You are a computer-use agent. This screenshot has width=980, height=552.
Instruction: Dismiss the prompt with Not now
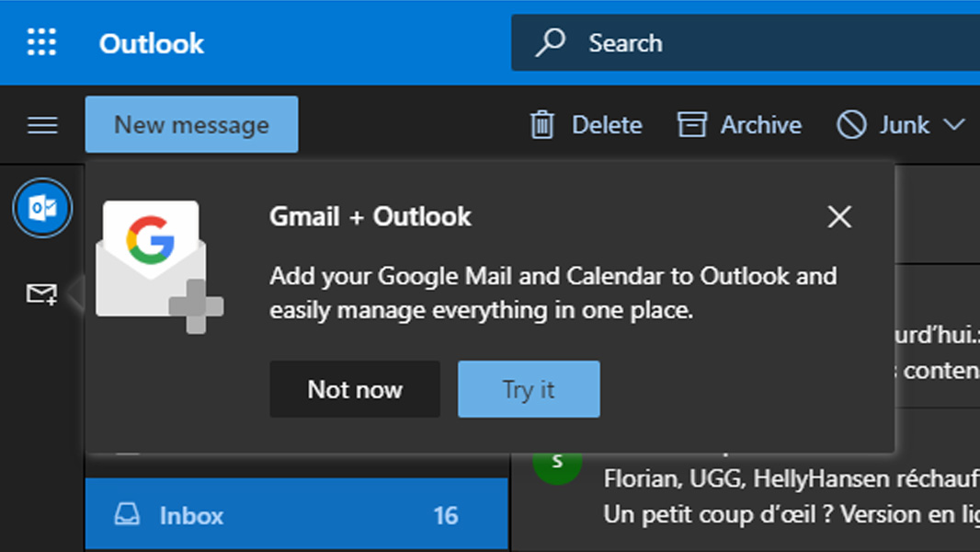point(355,389)
